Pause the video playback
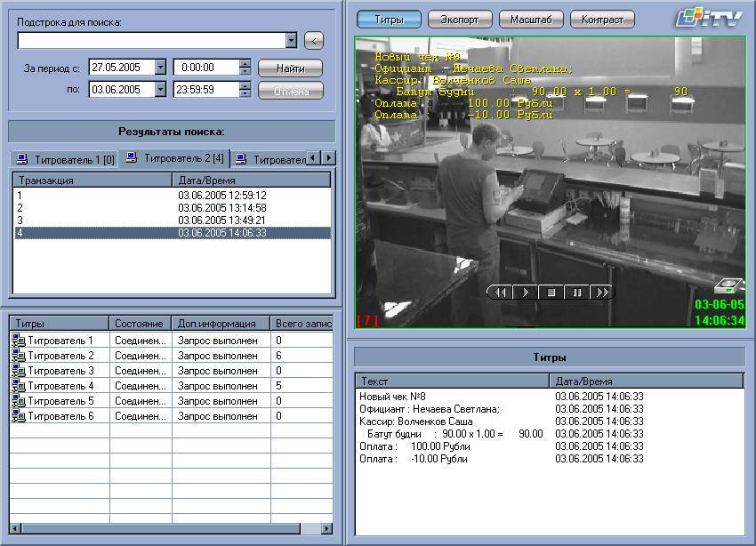The width and height of the screenshot is (756, 546). (x=576, y=292)
